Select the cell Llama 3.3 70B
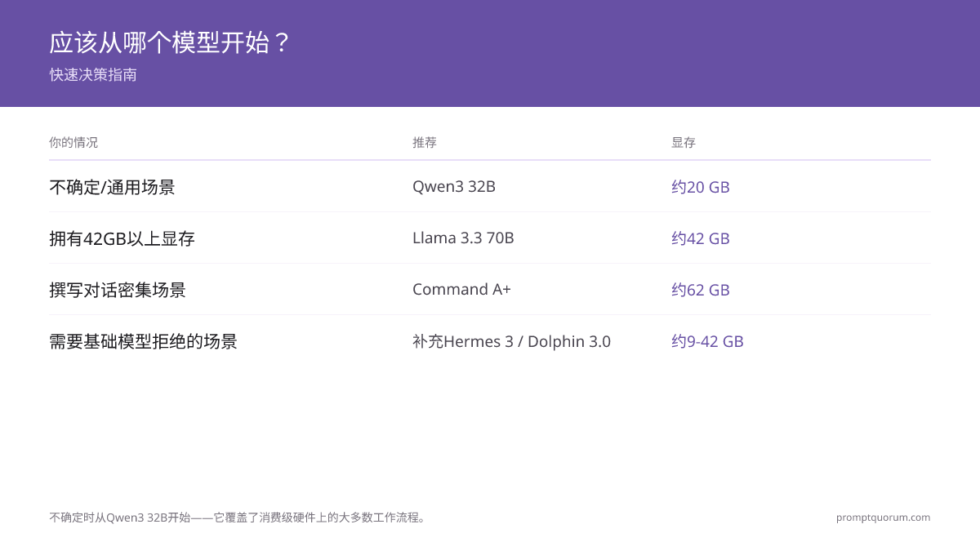The image size is (980, 551). pyautogui.click(x=463, y=238)
